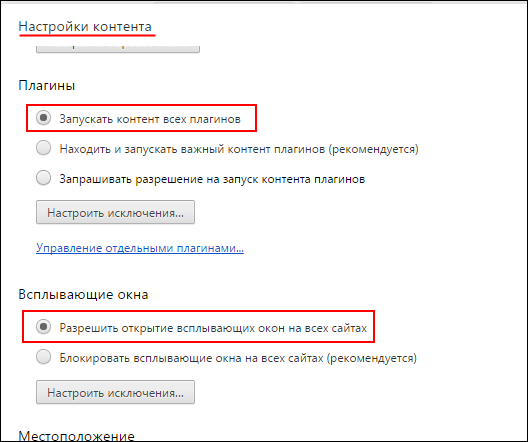The width and height of the screenshot is (528, 442).
Task: Follow the 'Управление отдельными плагинами...' link
Action: [140, 248]
